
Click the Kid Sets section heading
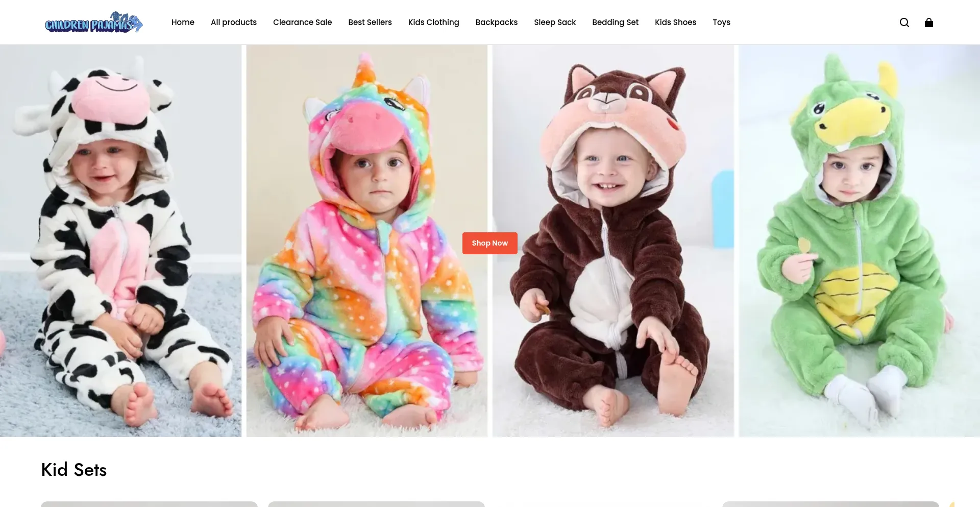74,470
